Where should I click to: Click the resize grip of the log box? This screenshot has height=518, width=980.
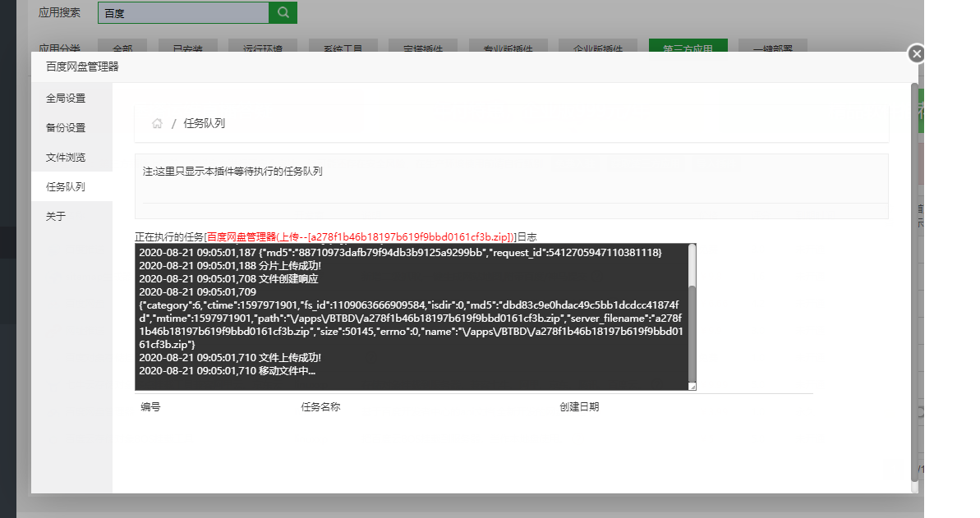692,387
